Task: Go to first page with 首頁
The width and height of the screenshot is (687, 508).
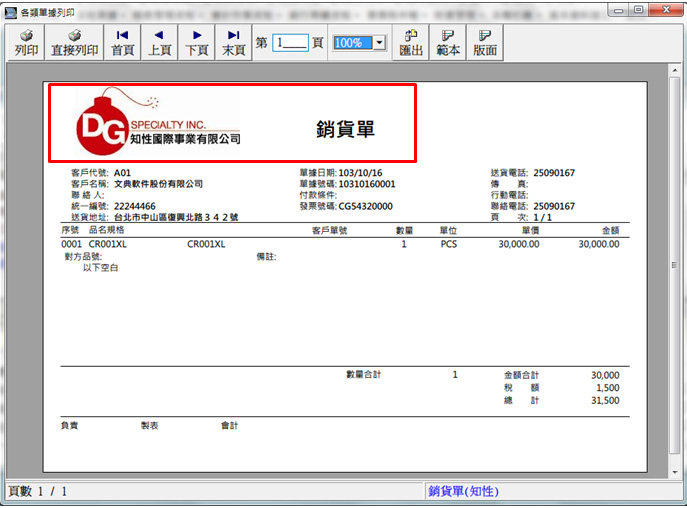Action: click(x=123, y=42)
